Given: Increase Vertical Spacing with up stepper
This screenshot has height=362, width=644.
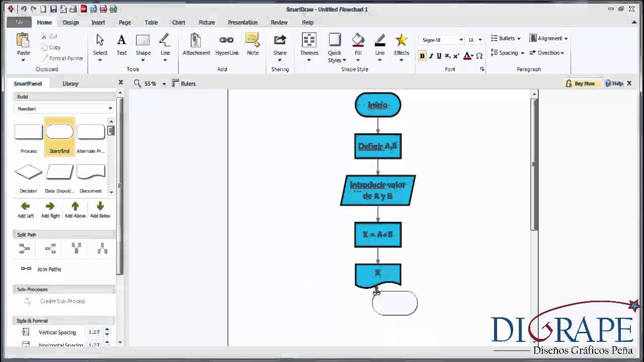Looking at the screenshot, I should 107,330.
